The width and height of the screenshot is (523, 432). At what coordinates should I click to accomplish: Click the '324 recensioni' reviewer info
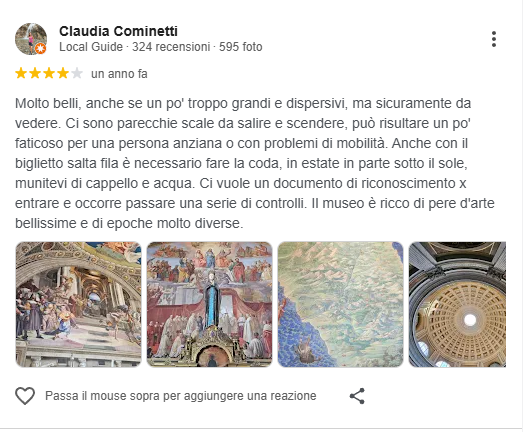tap(171, 47)
